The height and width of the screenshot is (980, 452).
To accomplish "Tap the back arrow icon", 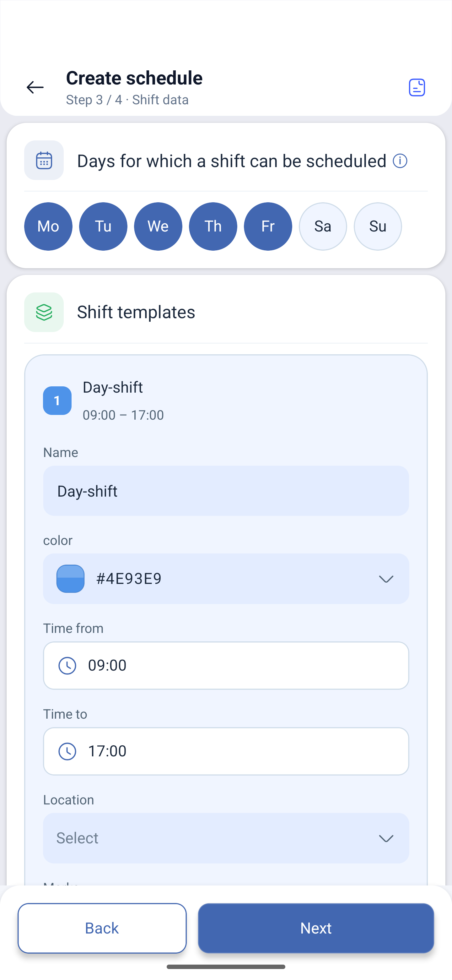I will (35, 88).
